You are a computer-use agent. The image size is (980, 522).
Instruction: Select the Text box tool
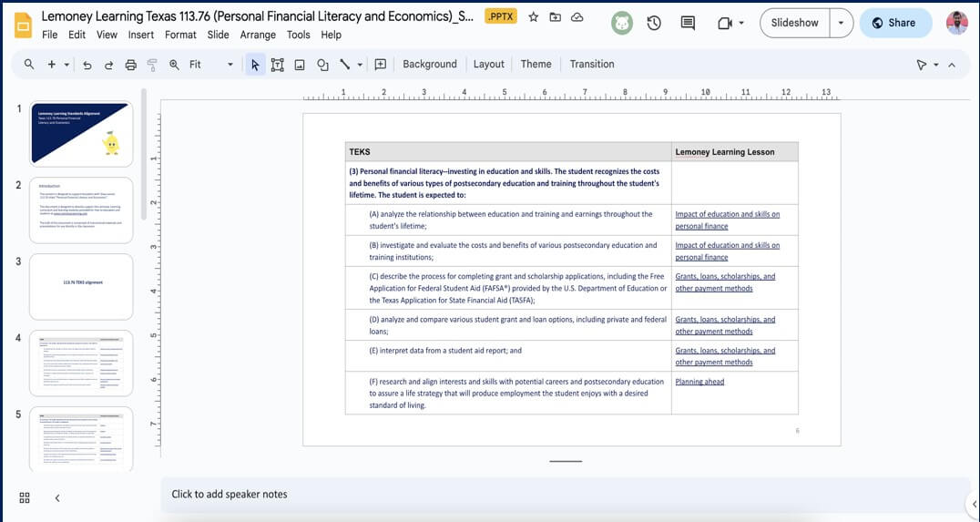(277, 65)
